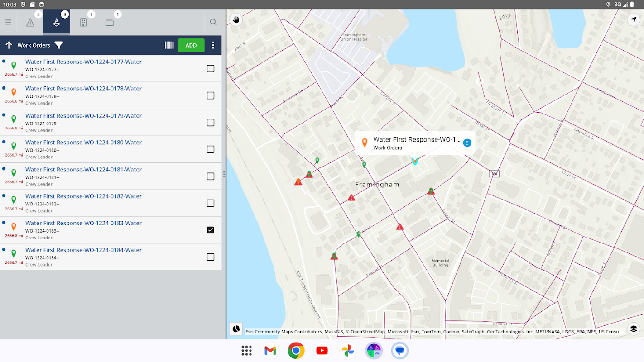Open the work orders overflow menu
Viewport: 644px width, 362px height.
pos(213,45)
